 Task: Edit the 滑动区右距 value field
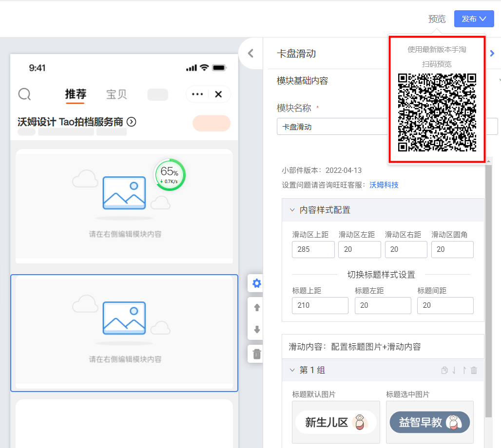[406, 249]
